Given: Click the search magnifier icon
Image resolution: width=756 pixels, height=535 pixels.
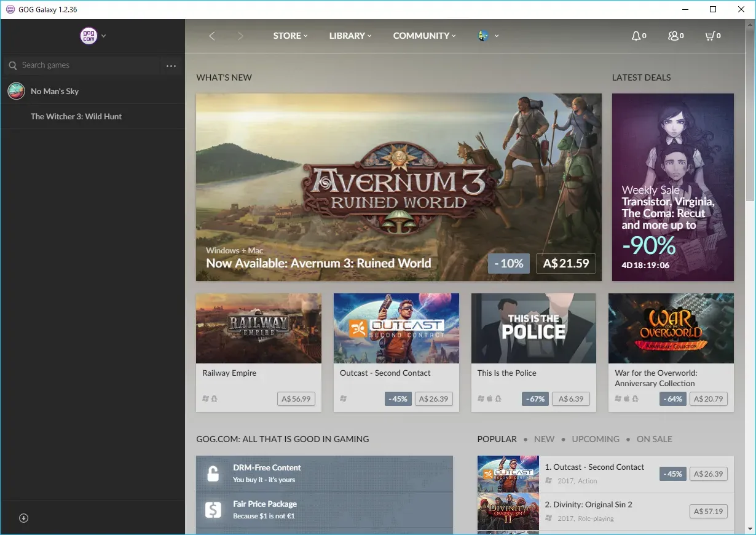Looking at the screenshot, I should [x=12, y=65].
